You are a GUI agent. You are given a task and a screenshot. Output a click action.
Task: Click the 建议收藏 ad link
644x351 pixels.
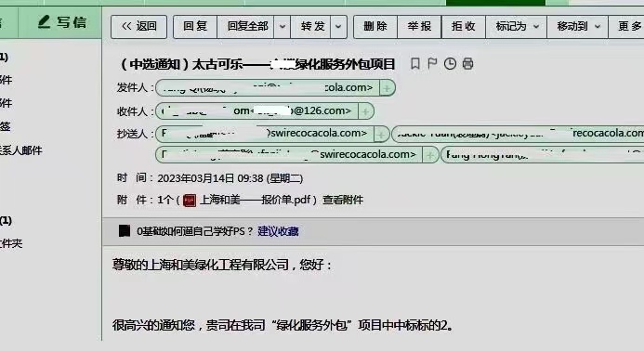coord(278,231)
